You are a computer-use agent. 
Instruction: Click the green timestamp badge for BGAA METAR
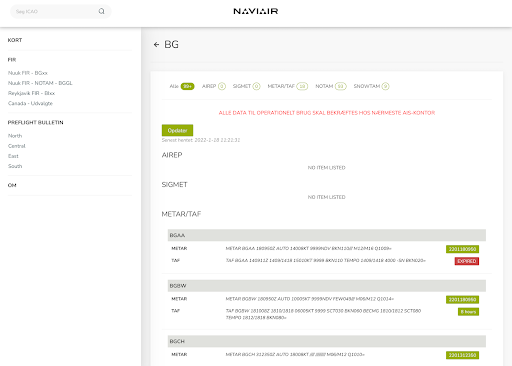pos(462,249)
